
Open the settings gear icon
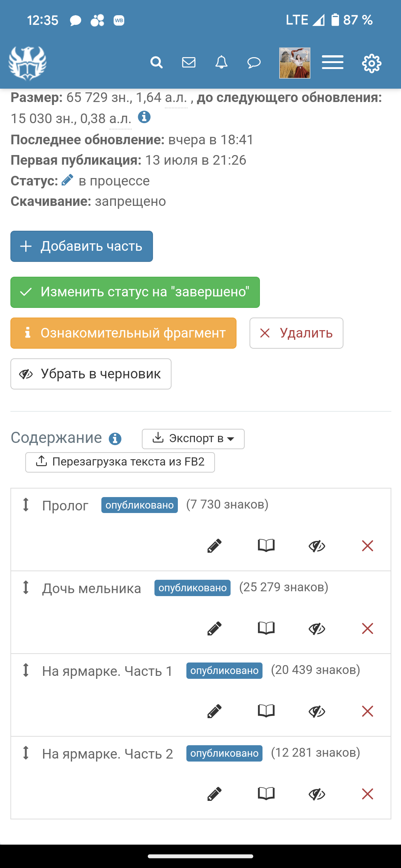372,63
